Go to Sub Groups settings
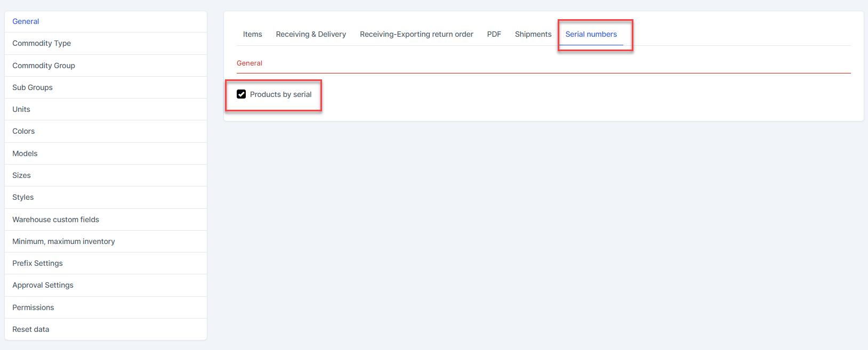Screen dimensions: 868x350 click(33, 87)
